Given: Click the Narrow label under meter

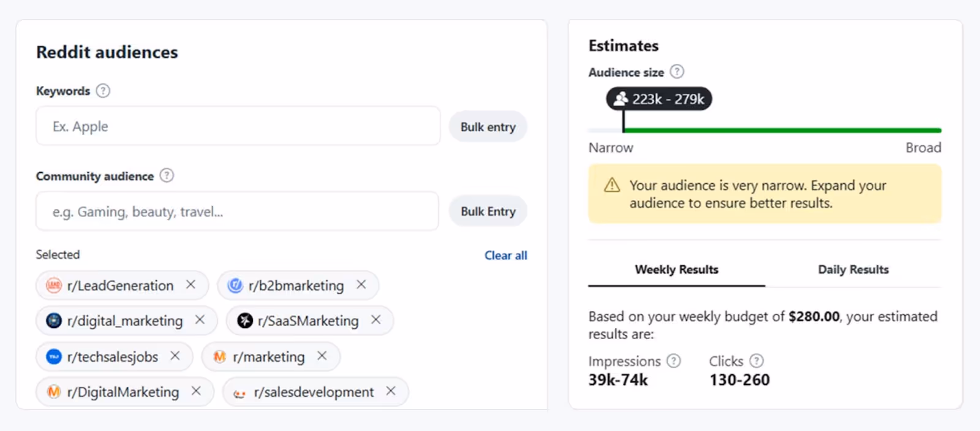Looking at the screenshot, I should [611, 148].
